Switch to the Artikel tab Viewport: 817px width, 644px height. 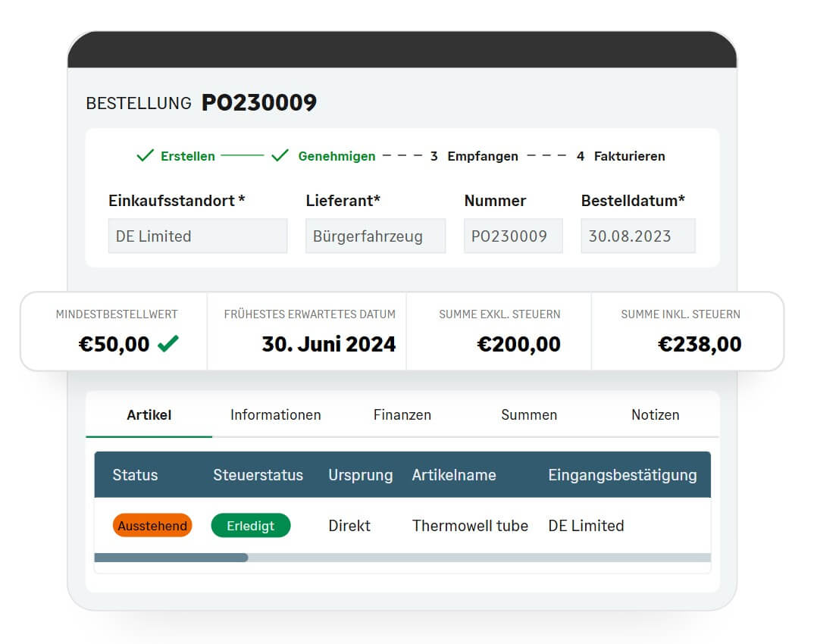(x=149, y=414)
